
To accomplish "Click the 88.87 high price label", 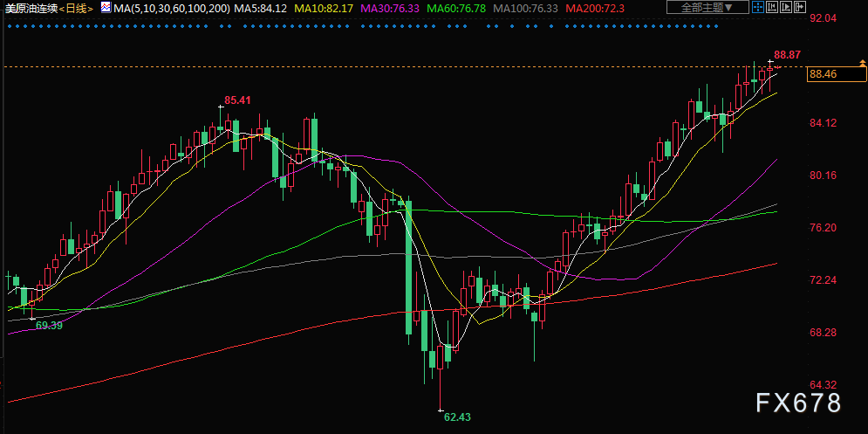I will click(787, 55).
